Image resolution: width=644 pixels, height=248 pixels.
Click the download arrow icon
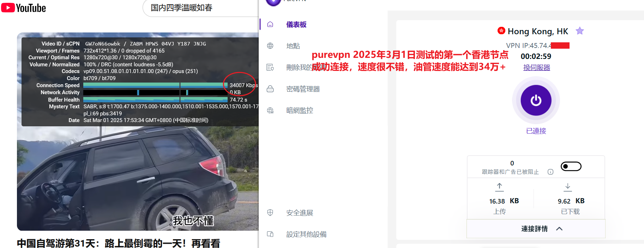click(567, 187)
